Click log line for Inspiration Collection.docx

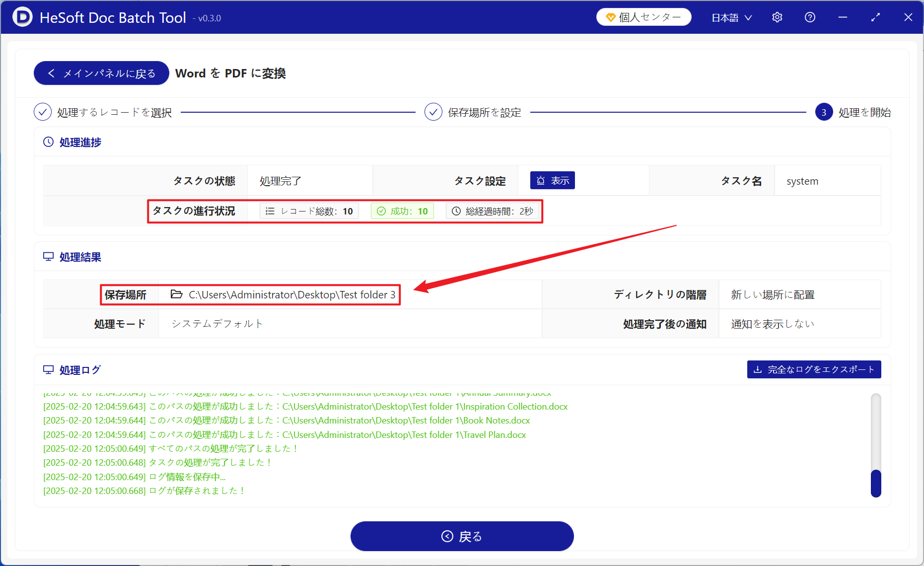305,407
